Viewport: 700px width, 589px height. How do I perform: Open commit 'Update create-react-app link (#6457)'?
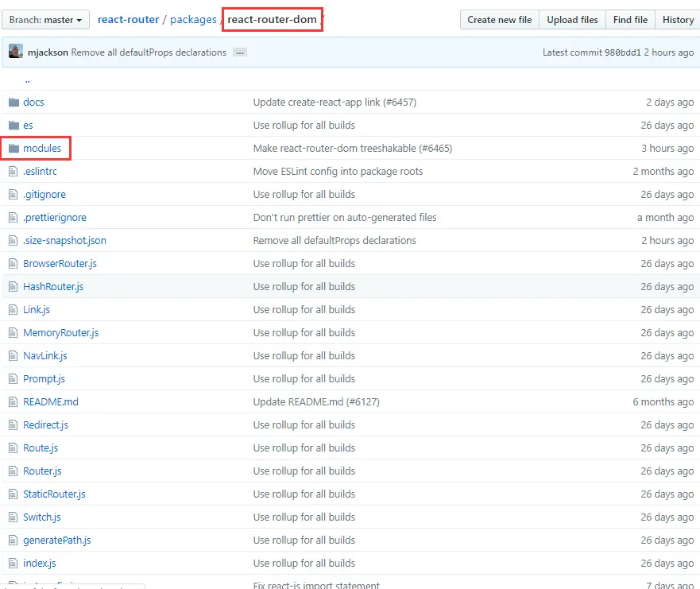[335, 103]
